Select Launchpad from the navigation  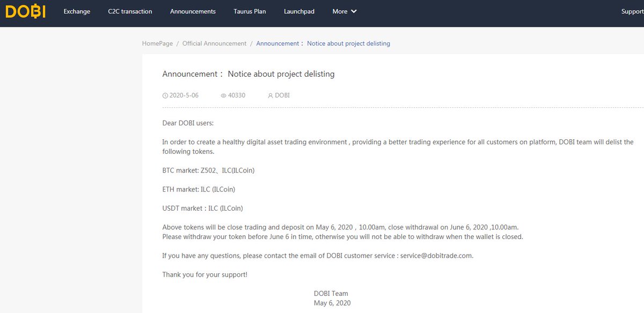tap(299, 11)
